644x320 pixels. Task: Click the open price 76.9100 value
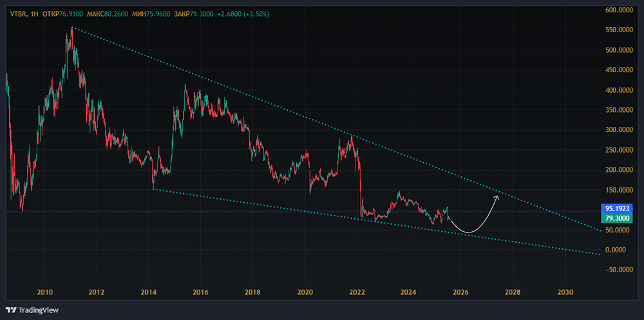(x=71, y=14)
